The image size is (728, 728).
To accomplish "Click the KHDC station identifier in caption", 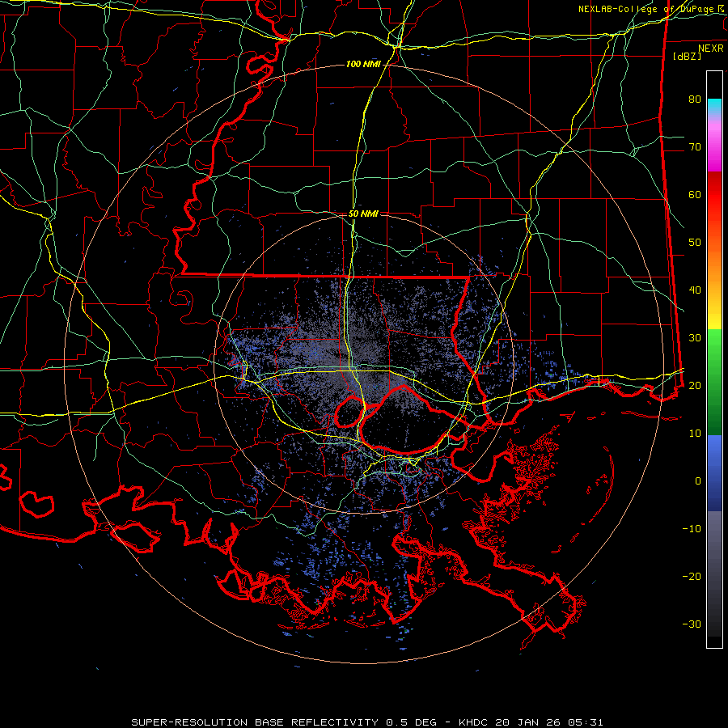I will (x=475, y=722).
